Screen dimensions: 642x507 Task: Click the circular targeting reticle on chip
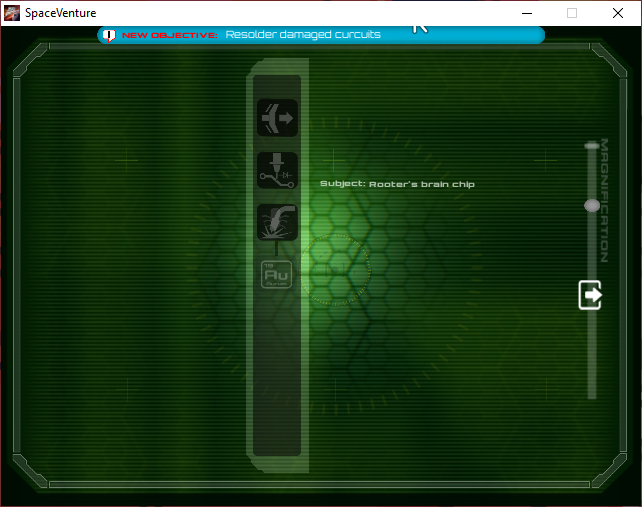336,270
